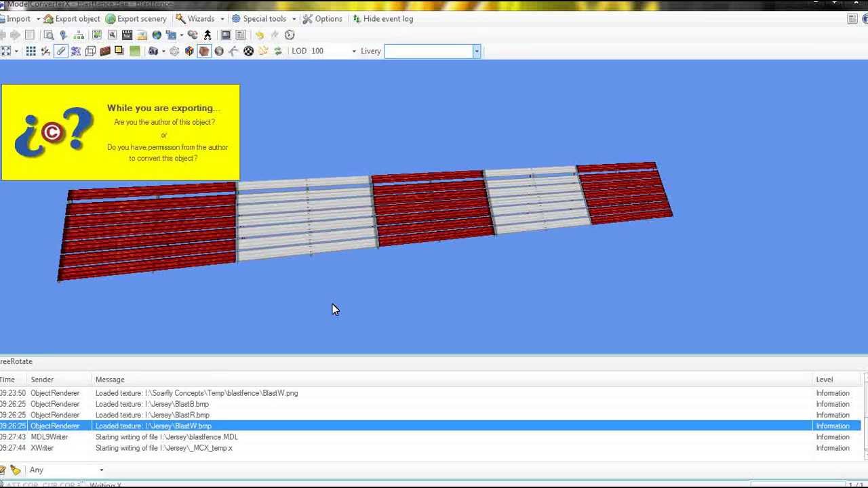Expand the zoom-fit dropdown arrow
The image size is (868, 488).
point(16,51)
